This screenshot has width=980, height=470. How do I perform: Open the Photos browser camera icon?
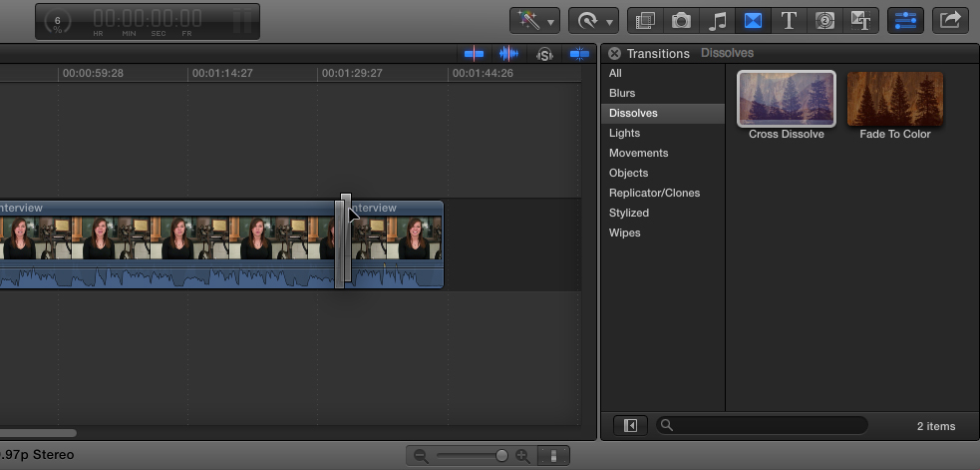coord(681,21)
